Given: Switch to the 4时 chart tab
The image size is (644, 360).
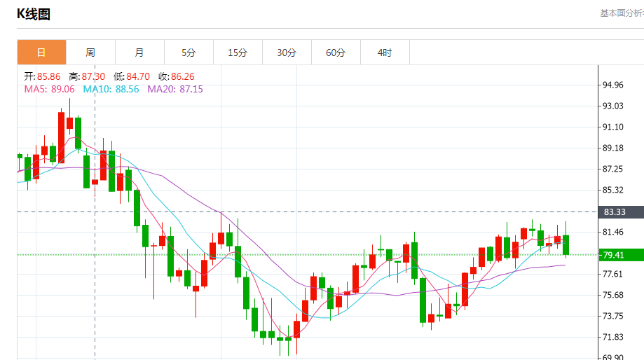Looking at the screenshot, I should (385, 53).
